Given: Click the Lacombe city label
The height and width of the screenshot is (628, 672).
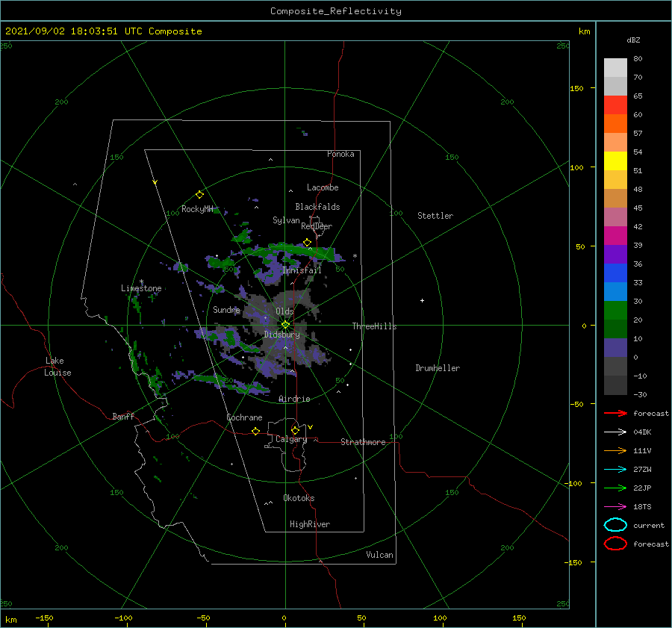Looking at the screenshot, I should pyautogui.click(x=323, y=187).
